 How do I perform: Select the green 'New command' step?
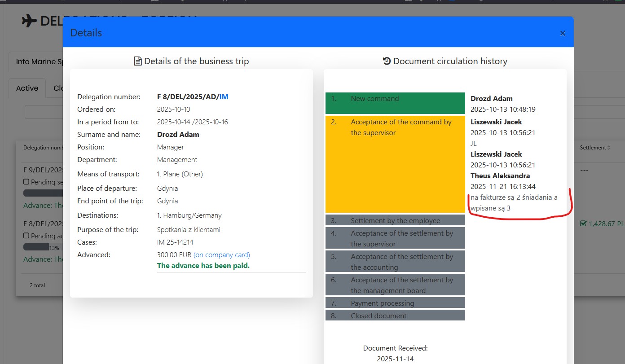point(395,103)
